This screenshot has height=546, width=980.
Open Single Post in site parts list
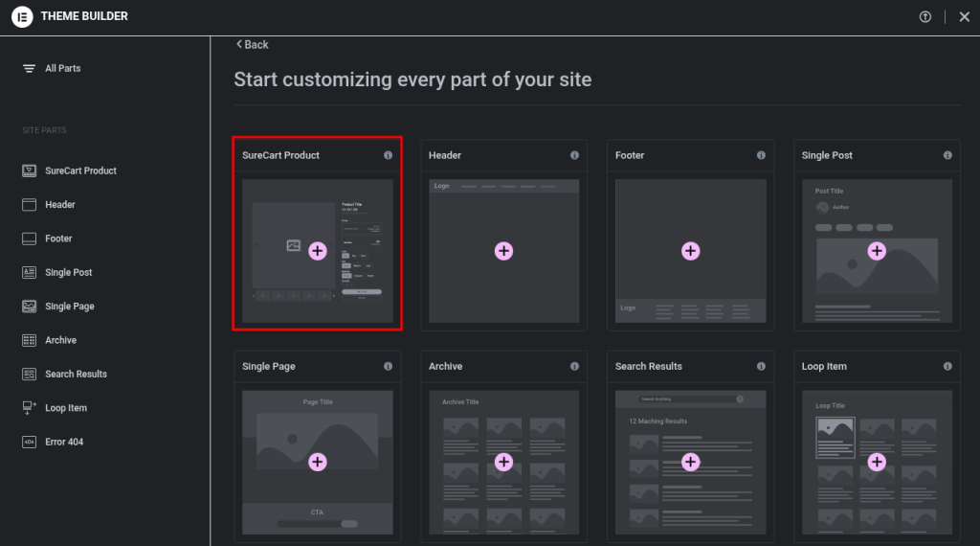coord(68,272)
